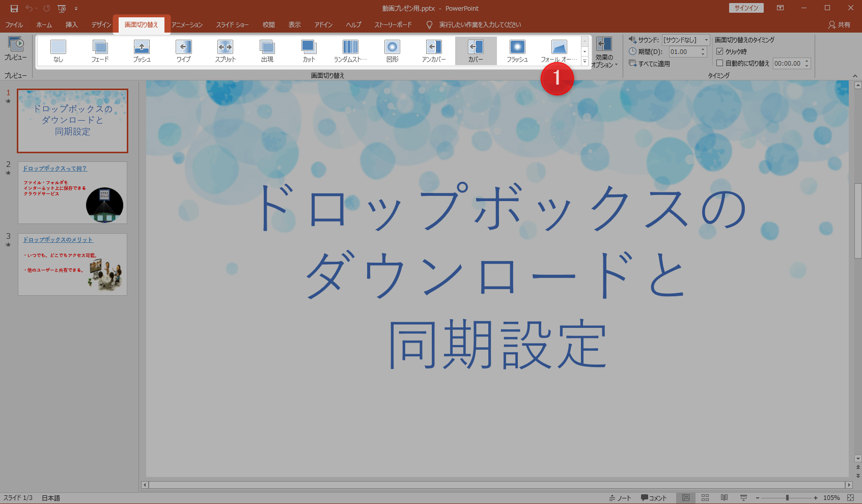Enable 自動的に切り替え checkbox
Image resolution: width=862 pixels, height=504 pixels.
[x=720, y=63]
